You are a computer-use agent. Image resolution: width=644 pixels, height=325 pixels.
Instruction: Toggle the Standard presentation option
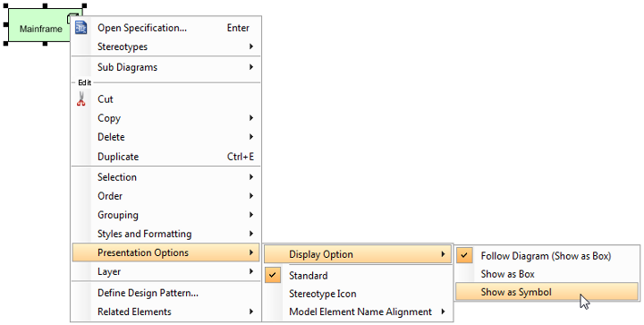[357, 276]
